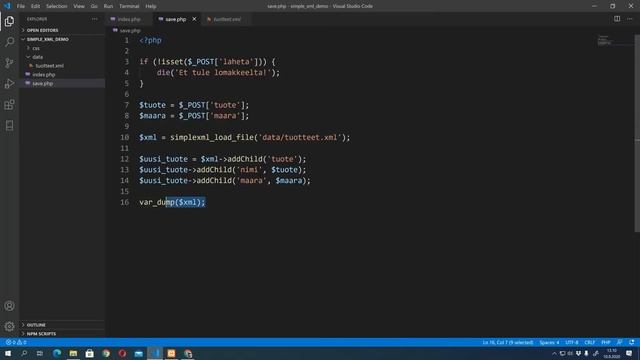Click the var_dump($xml); statement
Screen dimensions: 640x360
172,202
